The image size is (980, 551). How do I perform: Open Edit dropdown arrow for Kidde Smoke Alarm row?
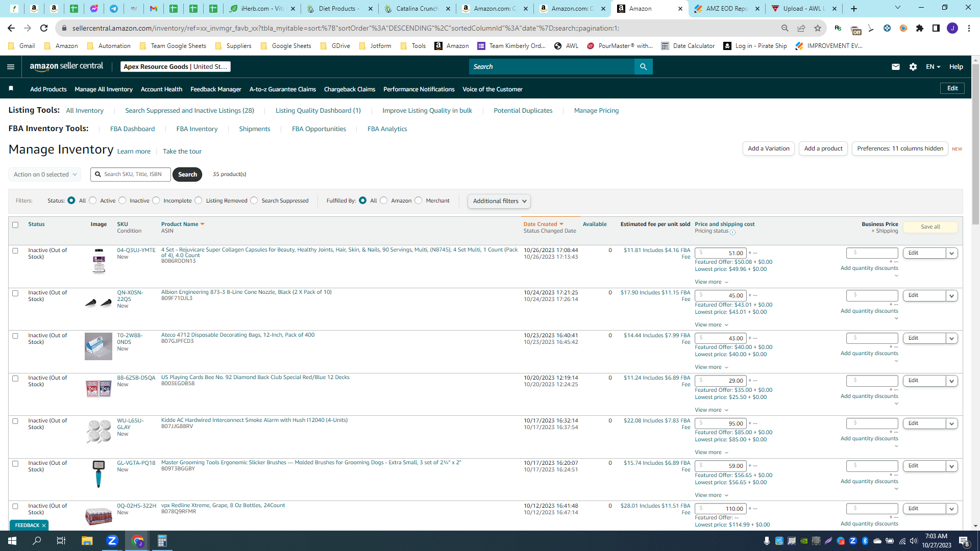(952, 423)
